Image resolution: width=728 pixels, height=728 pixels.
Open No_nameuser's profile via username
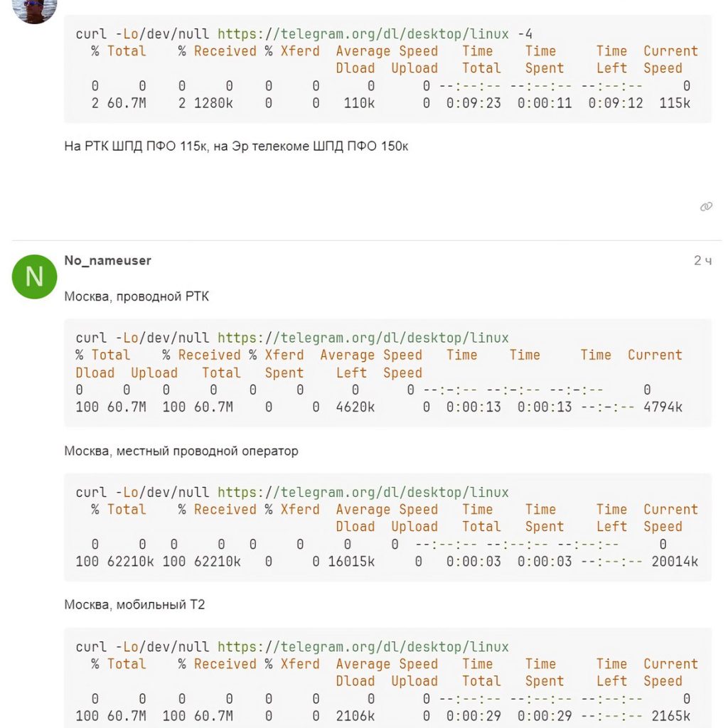(x=107, y=260)
